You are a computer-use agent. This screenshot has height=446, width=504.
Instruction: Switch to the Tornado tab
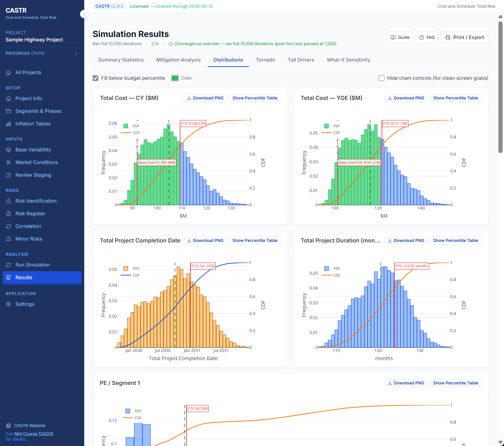(x=265, y=60)
